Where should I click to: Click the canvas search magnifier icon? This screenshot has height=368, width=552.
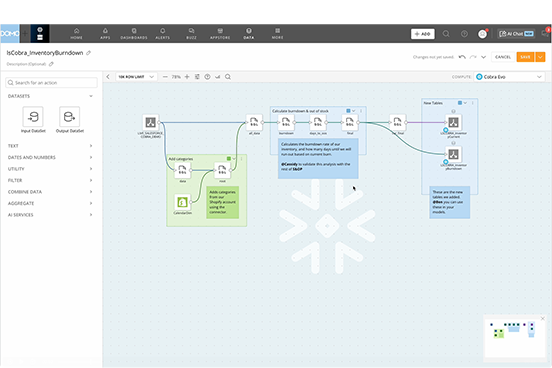pos(228,77)
